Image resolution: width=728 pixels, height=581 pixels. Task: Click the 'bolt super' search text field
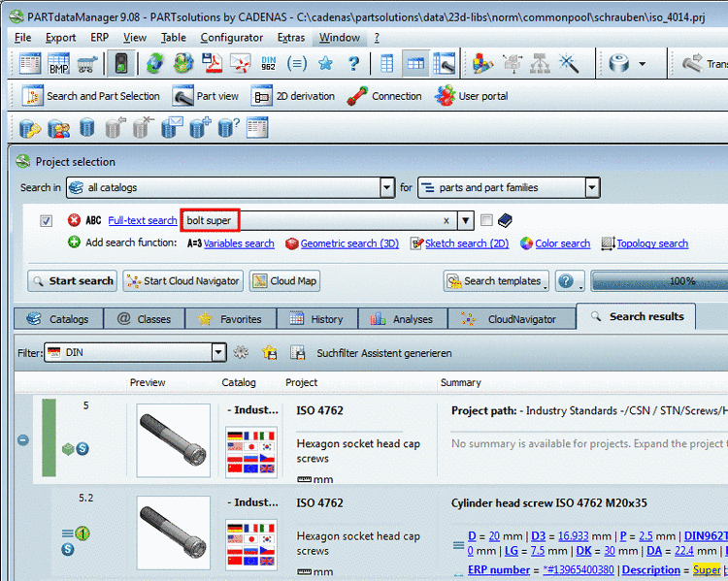[x=320, y=220]
